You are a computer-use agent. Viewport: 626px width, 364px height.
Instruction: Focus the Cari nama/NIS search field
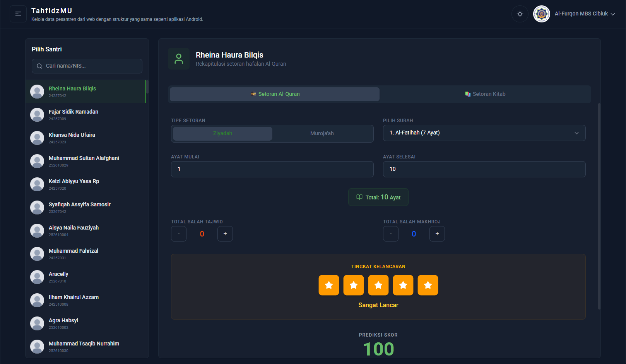(x=87, y=66)
